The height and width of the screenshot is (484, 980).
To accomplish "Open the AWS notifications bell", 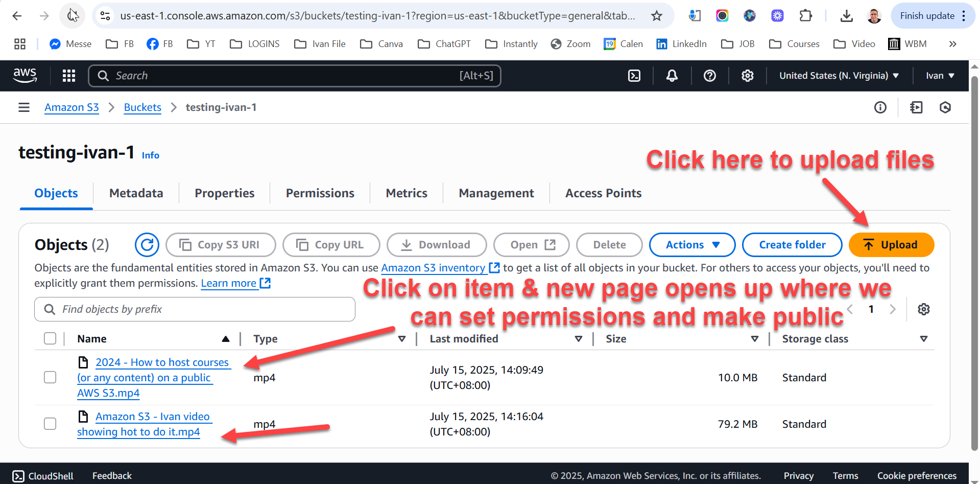I will click(672, 76).
